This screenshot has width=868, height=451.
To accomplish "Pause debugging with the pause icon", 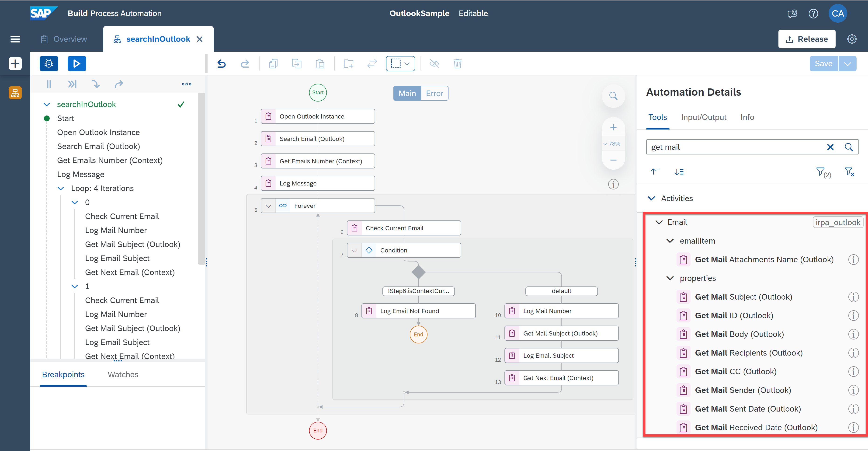I will point(49,84).
